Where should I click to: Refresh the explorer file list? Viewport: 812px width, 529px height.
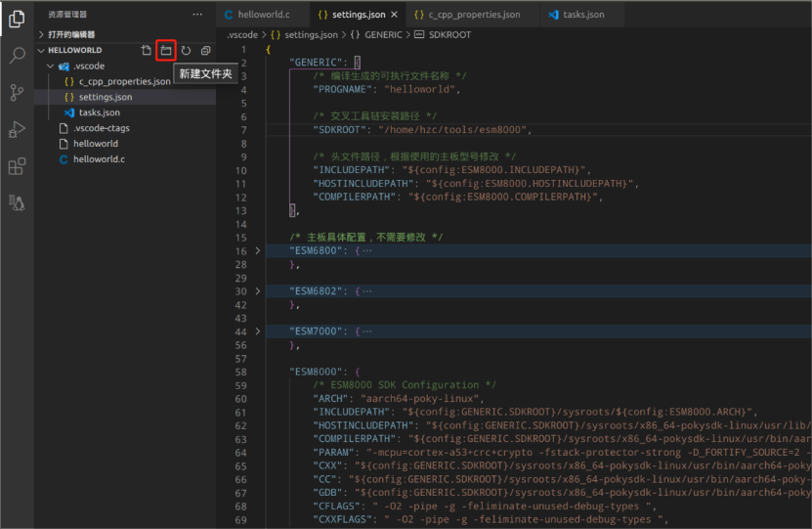(186, 50)
